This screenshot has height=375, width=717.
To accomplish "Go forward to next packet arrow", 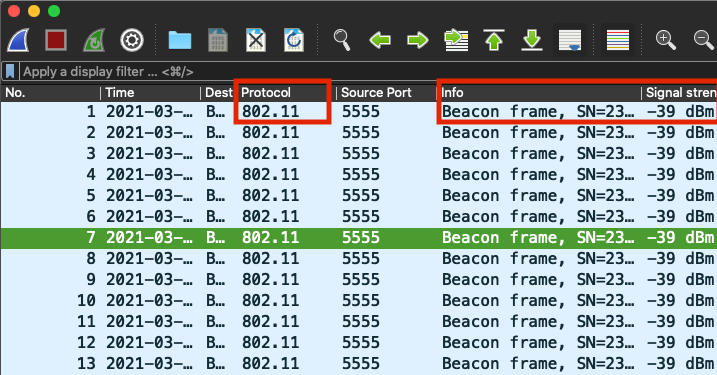I will tap(417, 40).
